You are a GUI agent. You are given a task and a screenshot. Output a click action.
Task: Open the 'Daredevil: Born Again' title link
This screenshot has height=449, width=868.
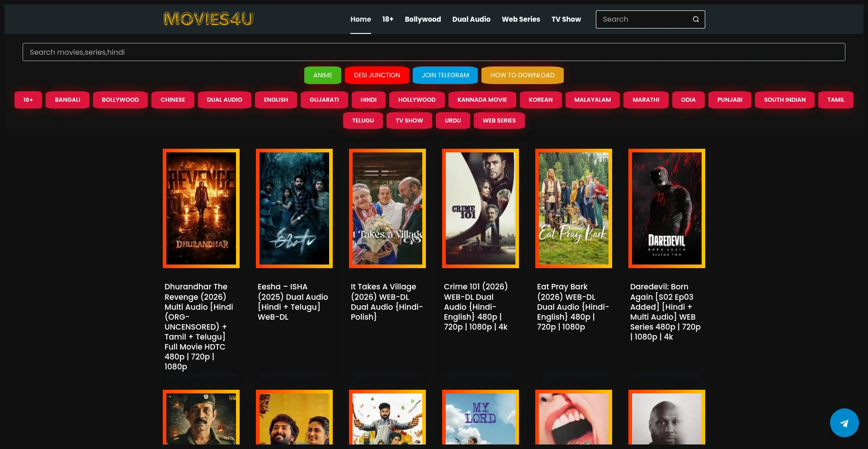point(665,312)
